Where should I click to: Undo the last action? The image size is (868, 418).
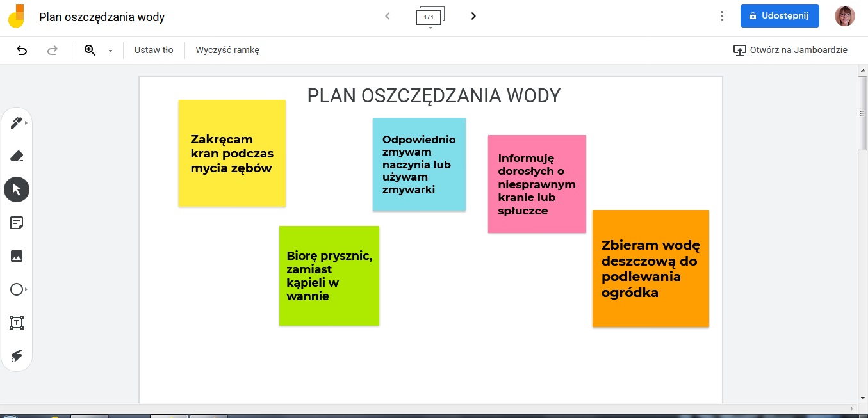[22, 50]
